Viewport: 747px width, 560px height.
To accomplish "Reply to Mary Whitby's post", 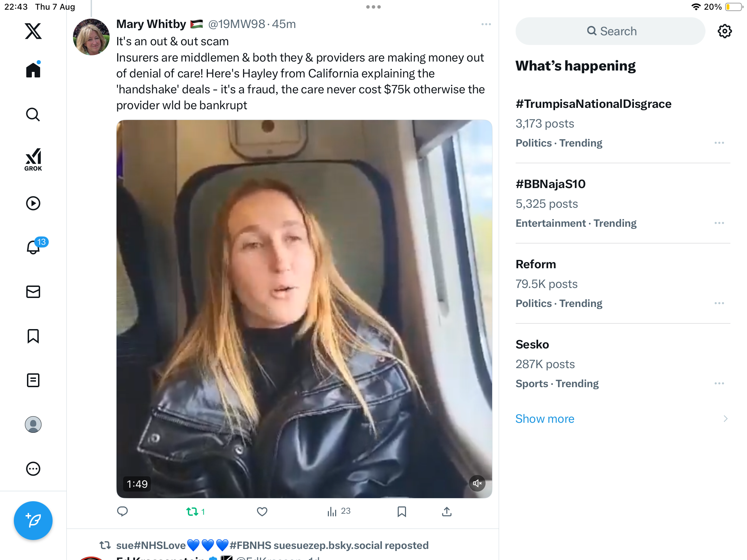I will (122, 512).
